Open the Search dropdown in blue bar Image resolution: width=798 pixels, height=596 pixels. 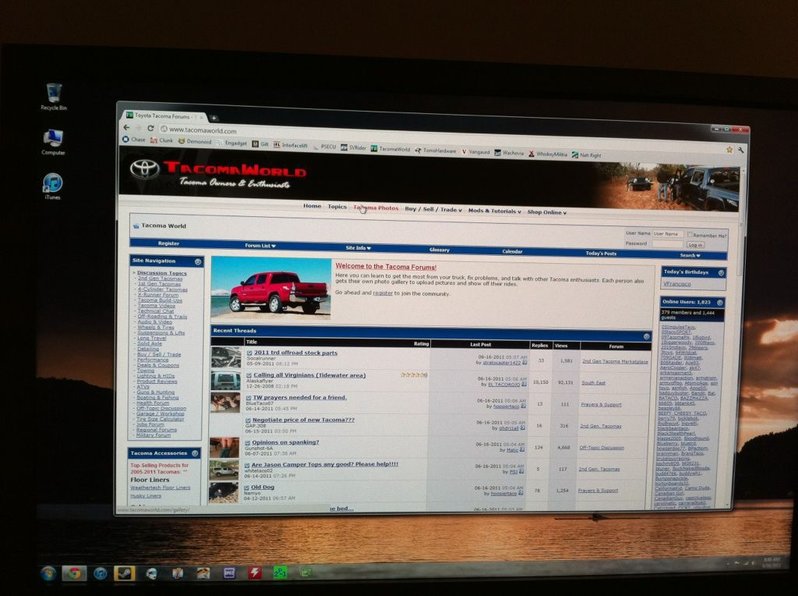coord(690,256)
